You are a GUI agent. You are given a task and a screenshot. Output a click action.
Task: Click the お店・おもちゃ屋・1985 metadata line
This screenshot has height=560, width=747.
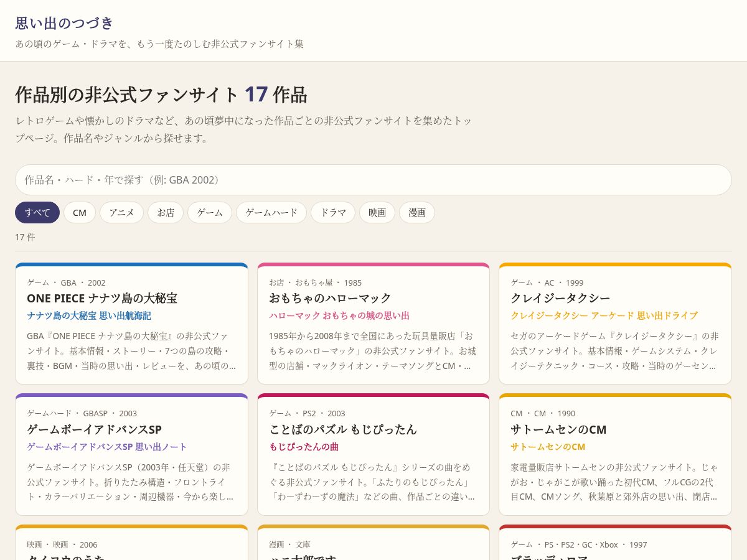[315, 282]
